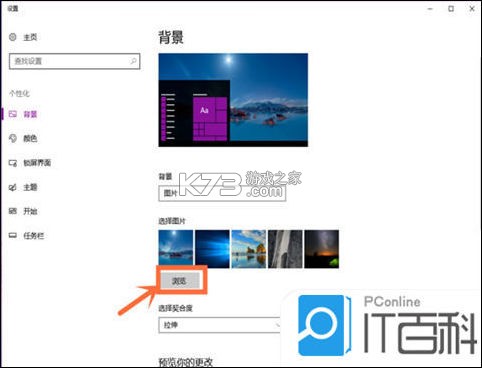The image size is (482, 368).
Task: Choose the night sky tent thumbnail
Action: 322,249
